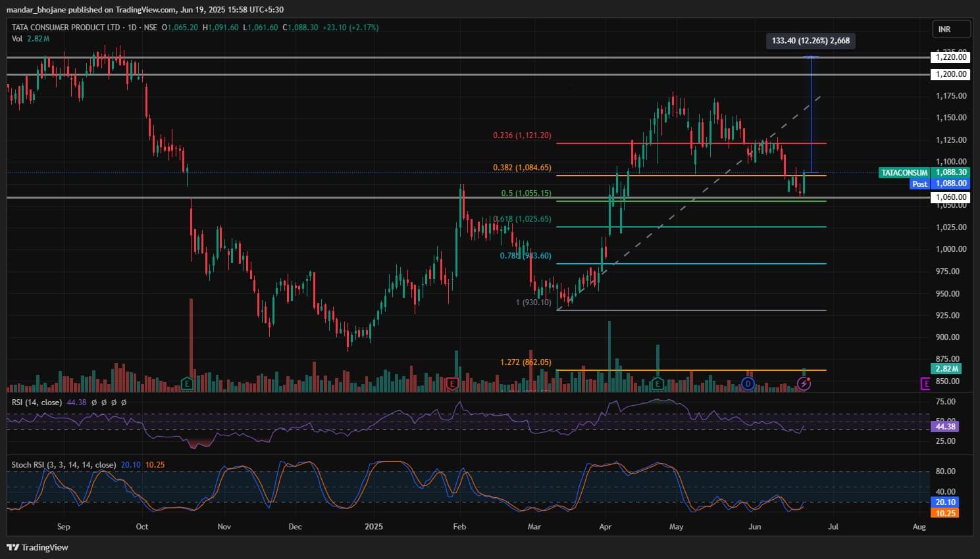Click the blue Post market label
The height and width of the screenshot is (559, 980).
pos(919,183)
